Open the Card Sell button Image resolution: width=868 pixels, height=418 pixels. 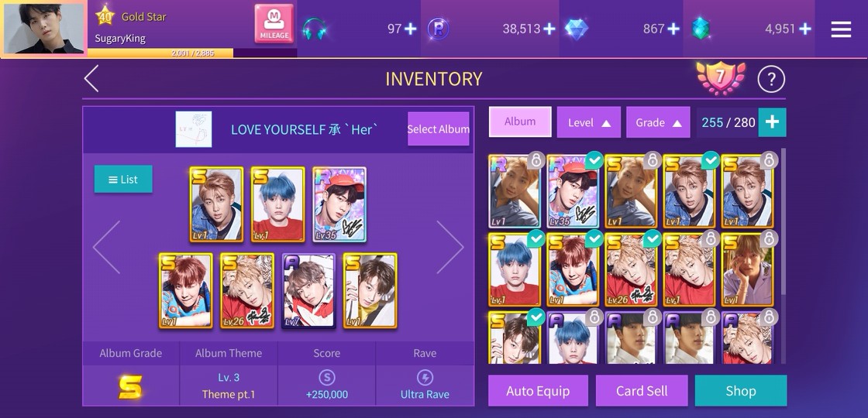(x=642, y=391)
